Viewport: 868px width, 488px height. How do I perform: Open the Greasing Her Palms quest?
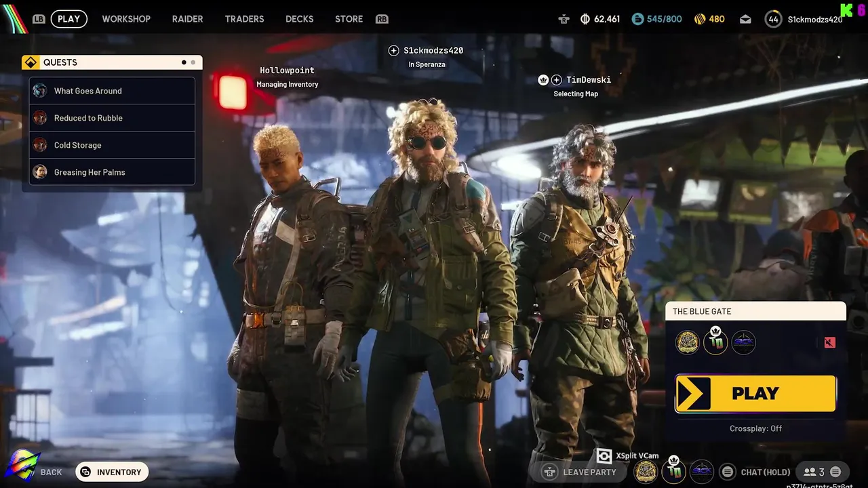pyautogui.click(x=112, y=172)
